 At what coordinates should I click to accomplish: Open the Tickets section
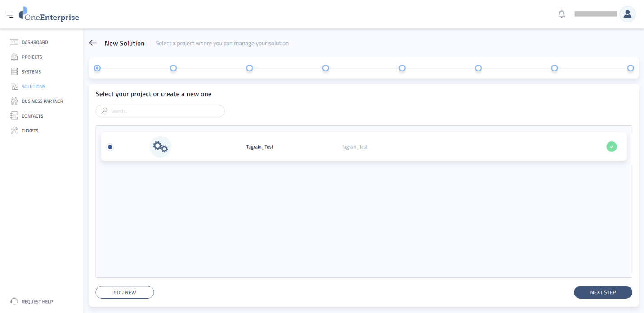(30, 130)
